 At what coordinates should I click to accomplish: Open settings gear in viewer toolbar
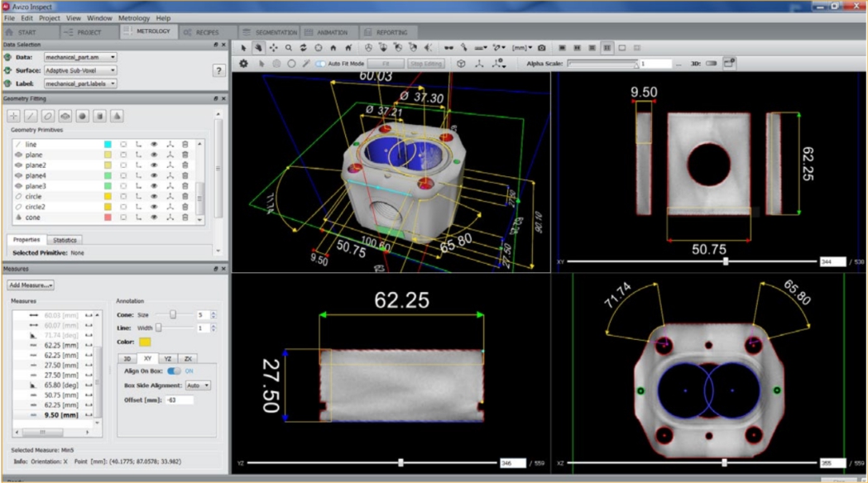coord(243,64)
